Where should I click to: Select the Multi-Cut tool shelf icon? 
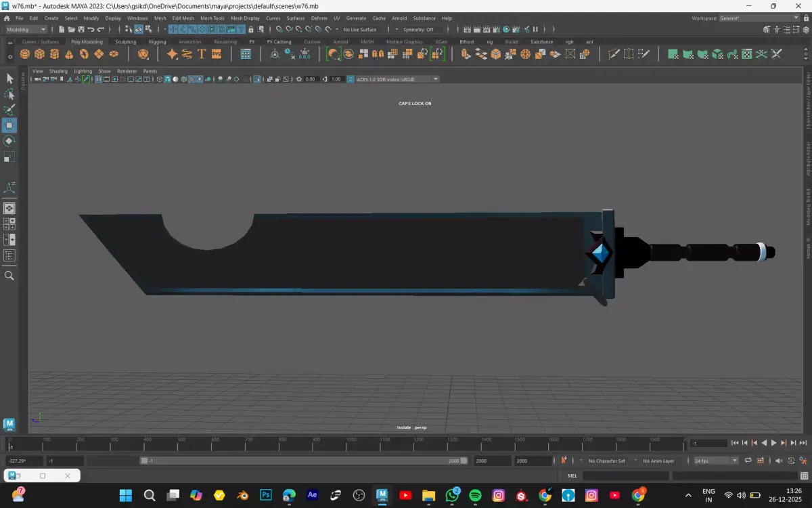coord(614,54)
